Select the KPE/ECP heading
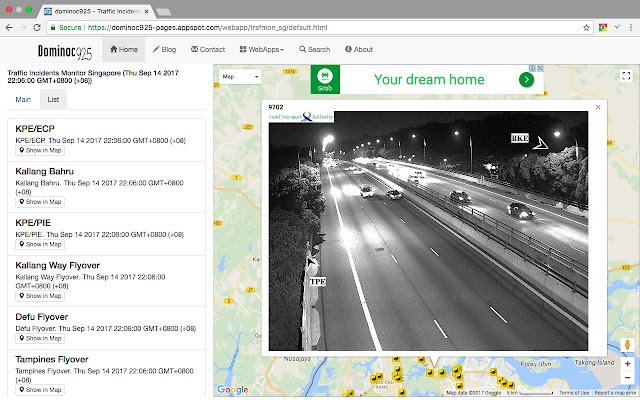Image resolution: width=640 pixels, height=400 pixels. click(x=35, y=129)
